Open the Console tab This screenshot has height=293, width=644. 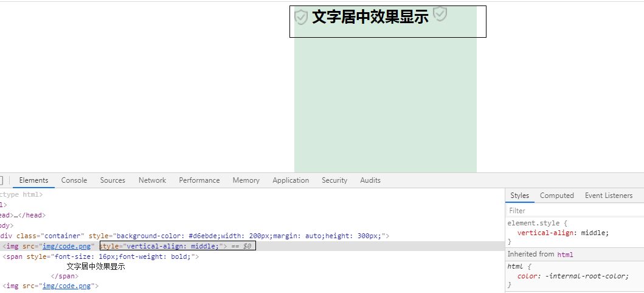pyautogui.click(x=74, y=180)
